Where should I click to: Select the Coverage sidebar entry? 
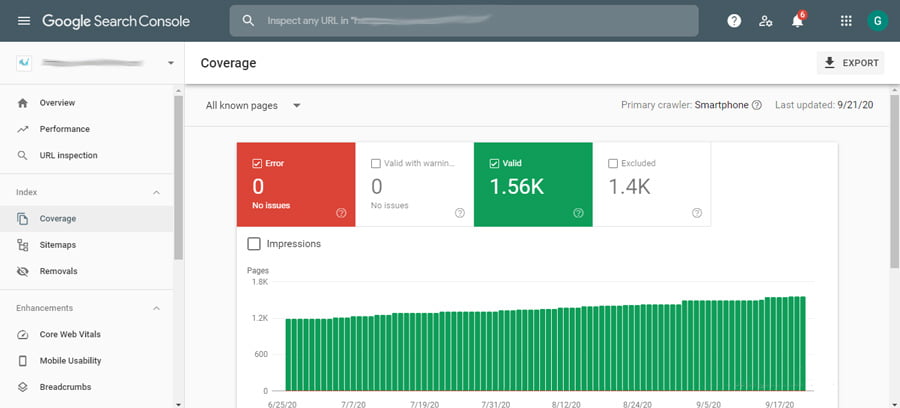click(87, 219)
